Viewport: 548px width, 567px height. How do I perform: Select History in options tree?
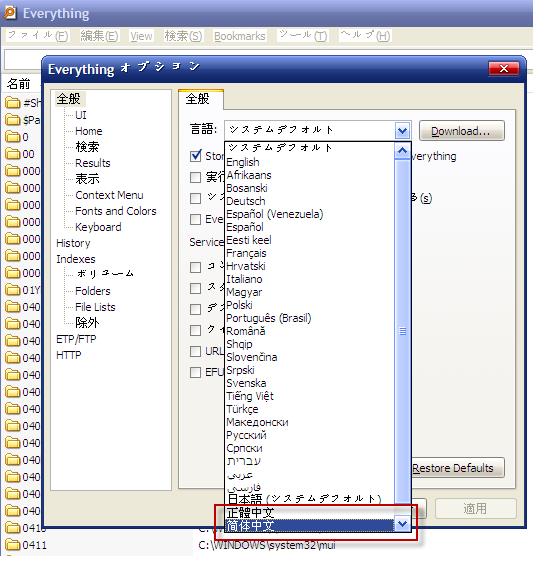[x=73, y=243]
